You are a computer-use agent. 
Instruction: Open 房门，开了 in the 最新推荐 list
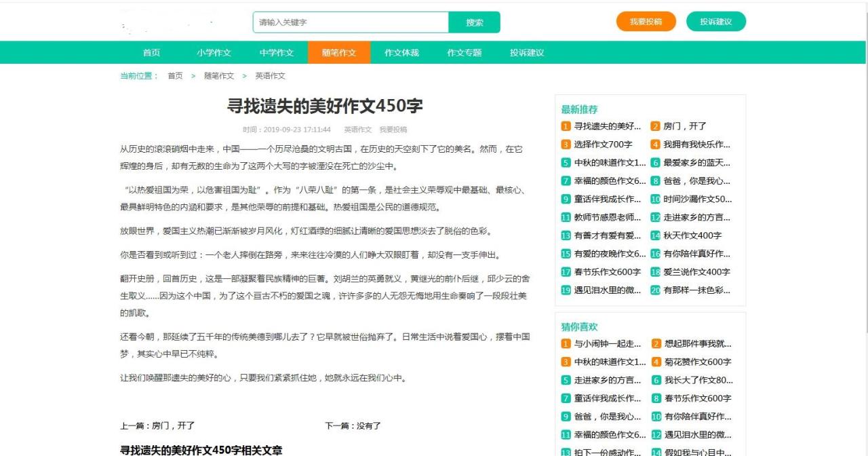tap(685, 126)
